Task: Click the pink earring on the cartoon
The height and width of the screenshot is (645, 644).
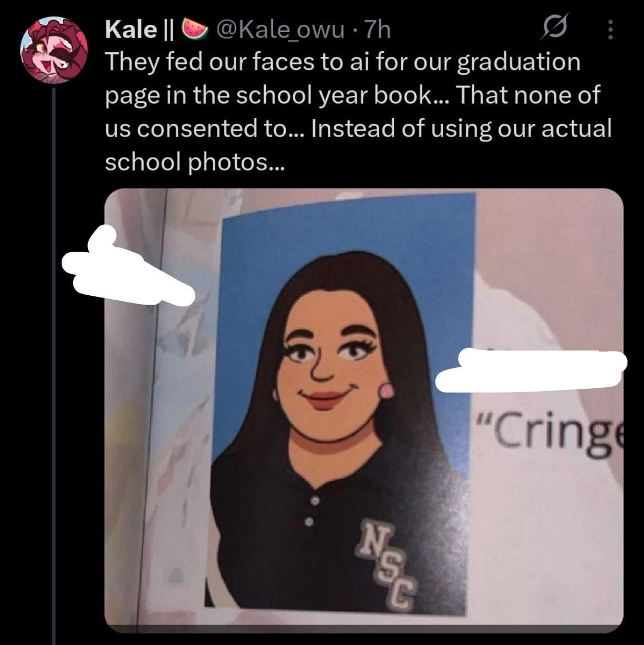Action: 388,391
